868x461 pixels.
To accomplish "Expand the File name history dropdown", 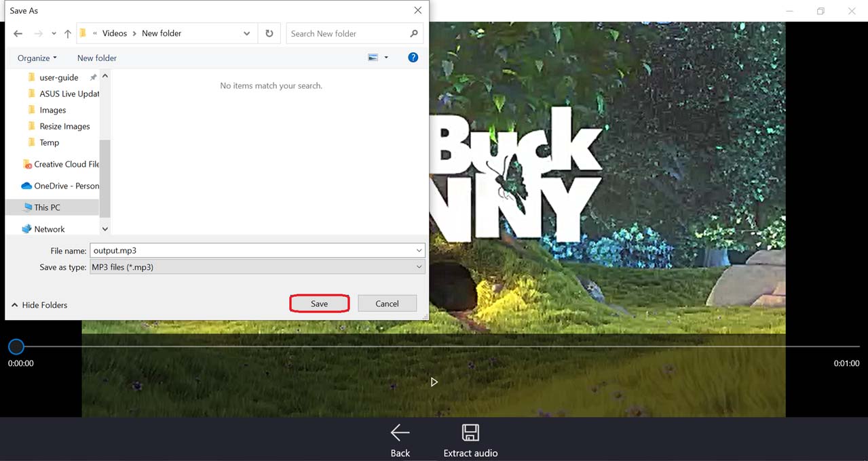I will 419,251.
